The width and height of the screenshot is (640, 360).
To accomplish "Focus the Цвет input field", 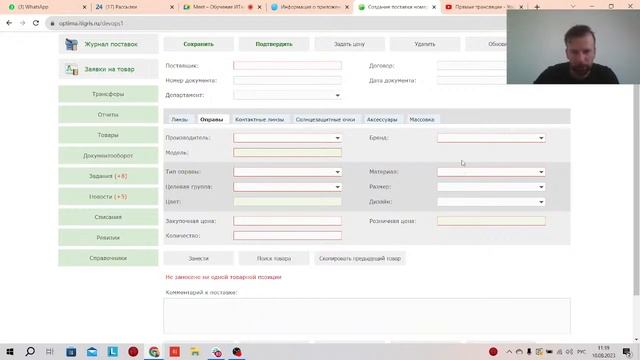I will [x=287, y=202].
